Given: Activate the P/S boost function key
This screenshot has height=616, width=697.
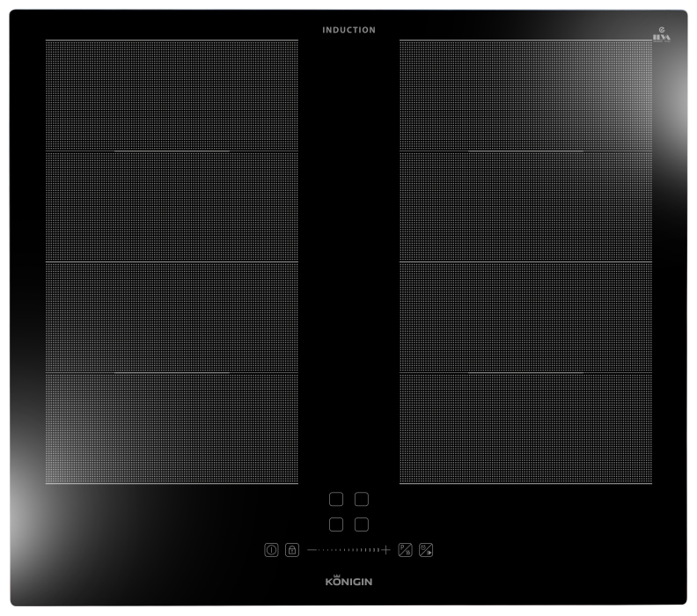Looking at the screenshot, I should point(405,550).
